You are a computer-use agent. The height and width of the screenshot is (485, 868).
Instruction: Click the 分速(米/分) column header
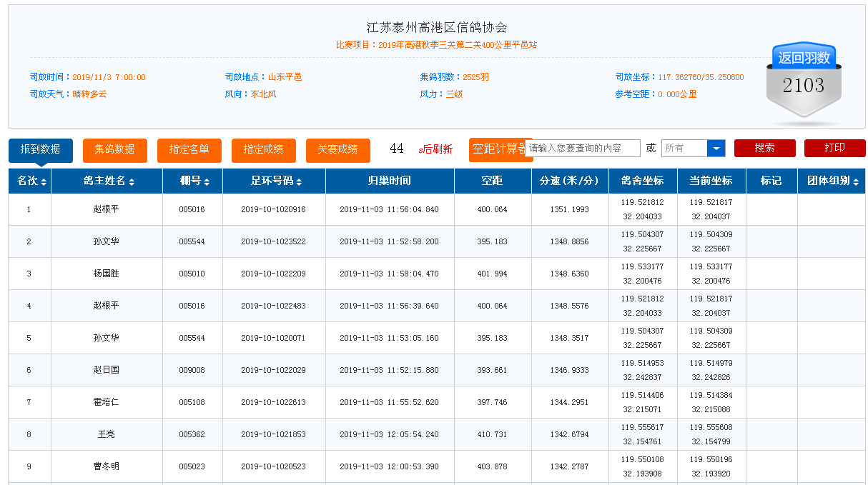pos(570,181)
